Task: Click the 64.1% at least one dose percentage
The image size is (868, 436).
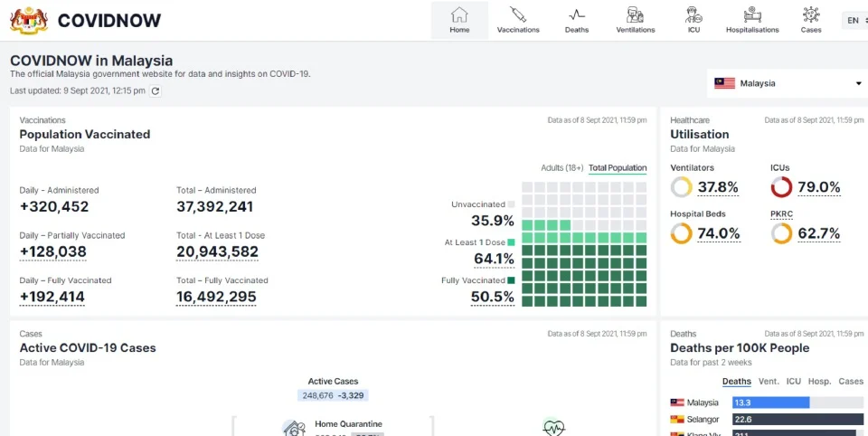Action: 495,259
